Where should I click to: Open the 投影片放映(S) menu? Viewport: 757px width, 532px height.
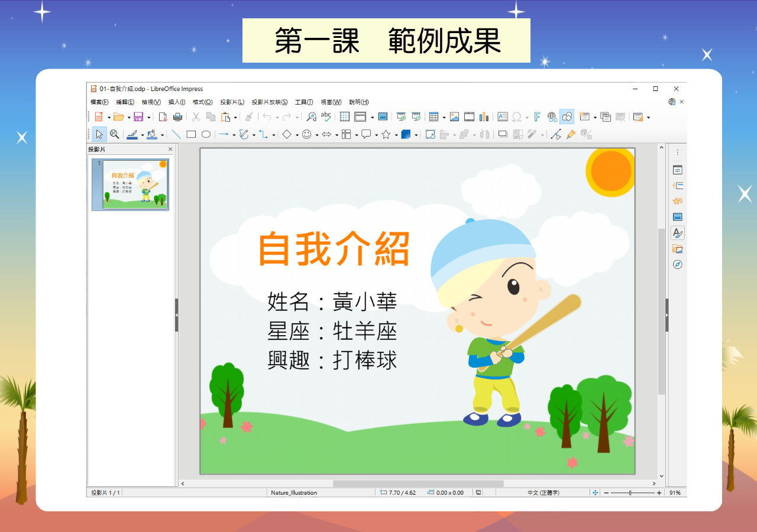pos(270,102)
